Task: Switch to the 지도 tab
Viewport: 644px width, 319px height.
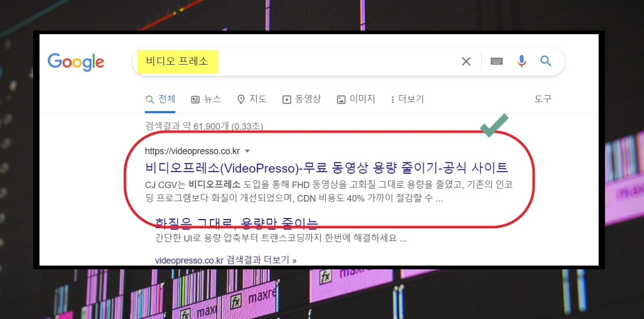Action: point(252,99)
